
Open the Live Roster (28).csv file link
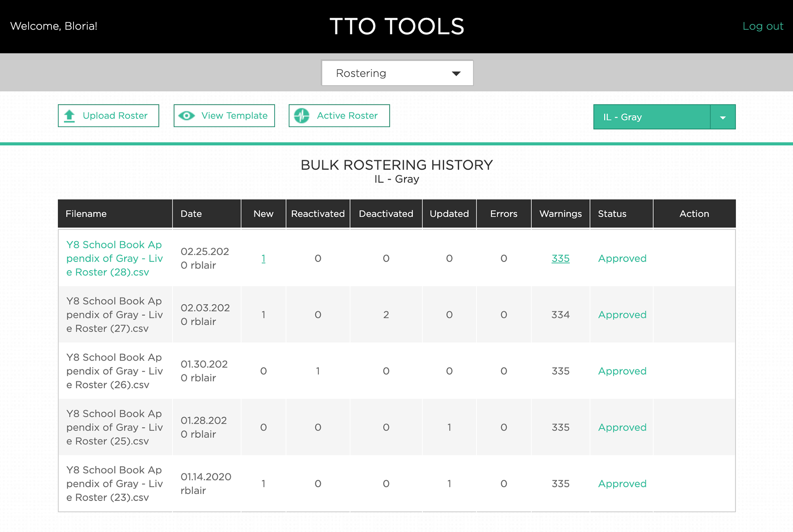coord(114,258)
